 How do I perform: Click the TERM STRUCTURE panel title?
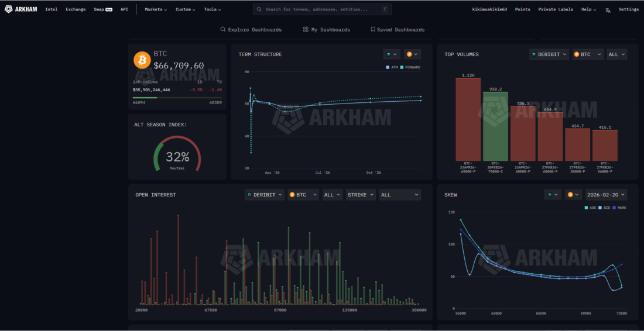coord(260,54)
